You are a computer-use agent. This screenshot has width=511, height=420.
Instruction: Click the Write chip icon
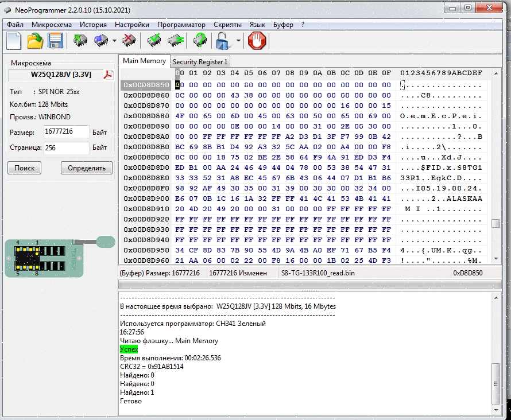(102, 41)
